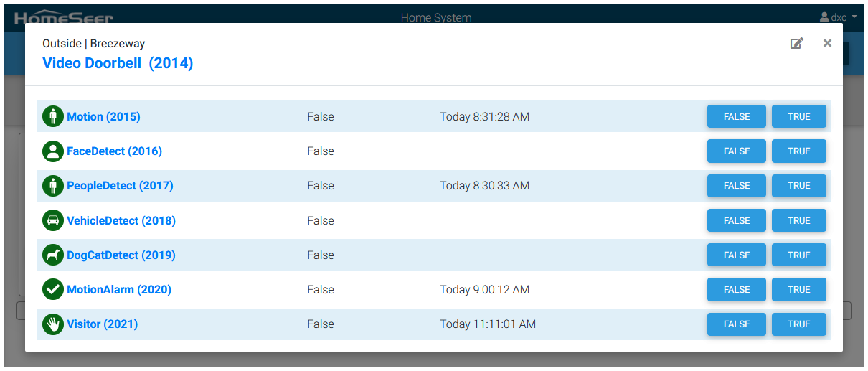Screen dimensions: 868x371
Task: Open the edit device pencil icon
Action: click(x=796, y=44)
